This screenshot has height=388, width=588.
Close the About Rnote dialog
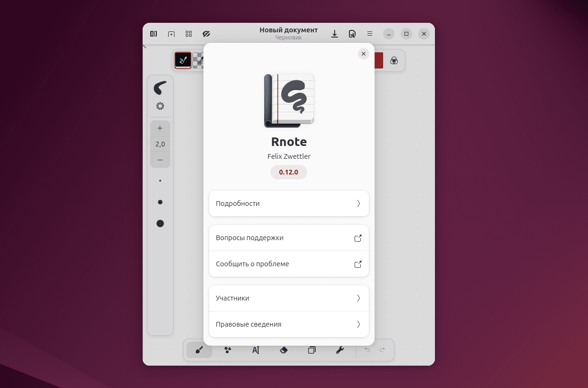pos(364,54)
